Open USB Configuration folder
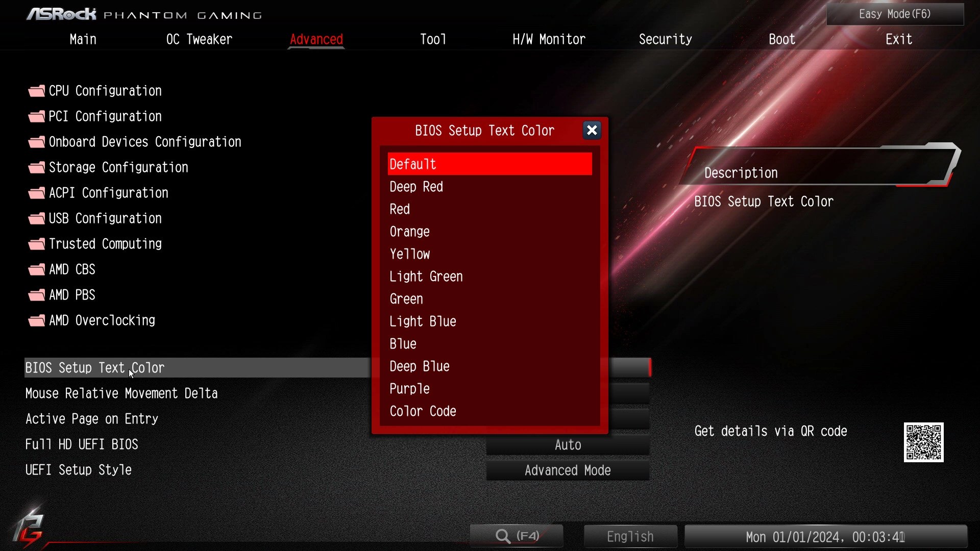 click(105, 218)
